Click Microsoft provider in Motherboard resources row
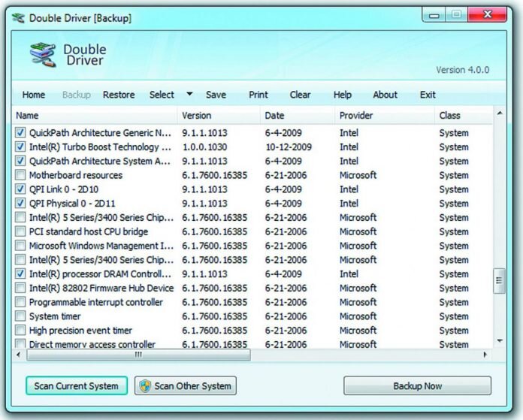 pos(358,175)
